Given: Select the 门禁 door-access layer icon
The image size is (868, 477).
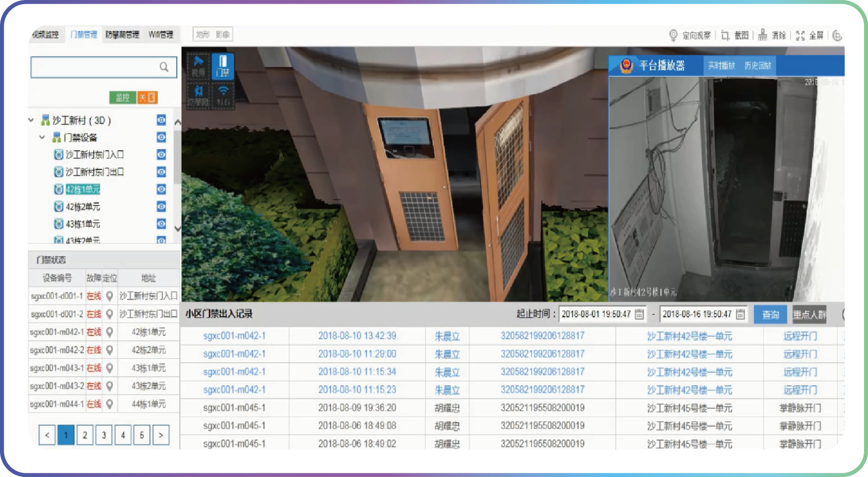Looking at the screenshot, I should [223, 66].
